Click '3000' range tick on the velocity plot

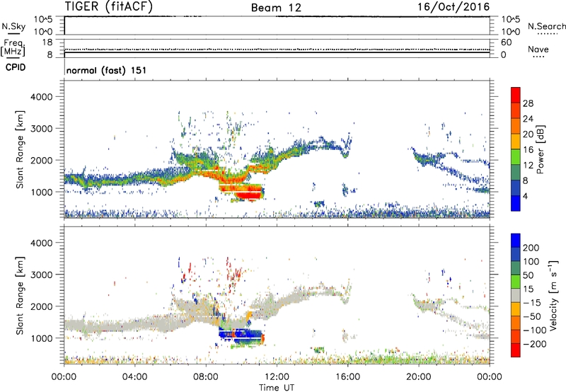pos(41,275)
